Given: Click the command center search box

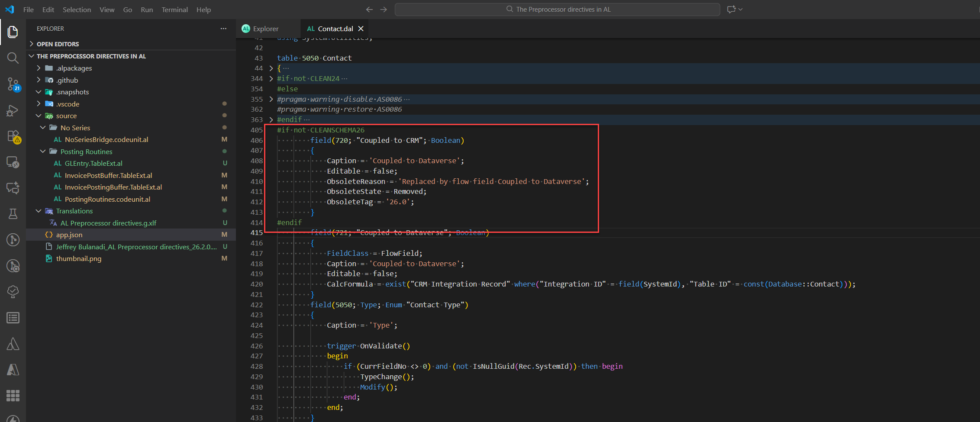Looking at the screenshot, I should (557, 9).
